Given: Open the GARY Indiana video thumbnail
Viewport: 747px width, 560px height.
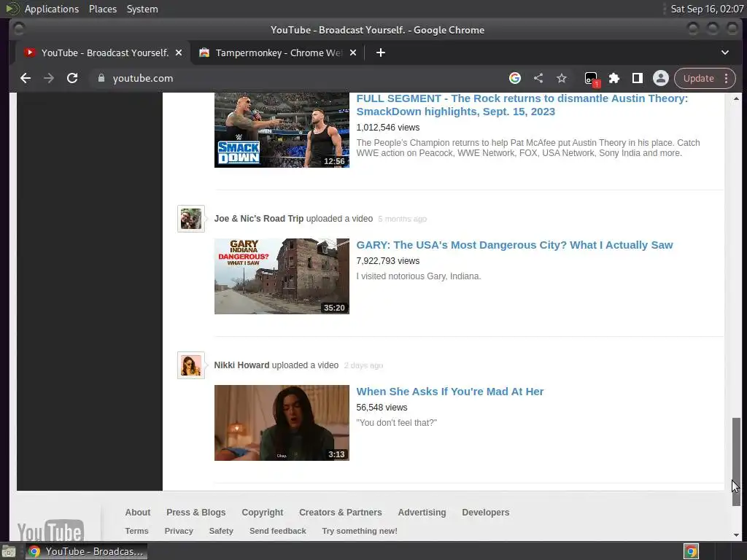Looking at the screenshot, I should pyautogui.click(x=282, y=276).
